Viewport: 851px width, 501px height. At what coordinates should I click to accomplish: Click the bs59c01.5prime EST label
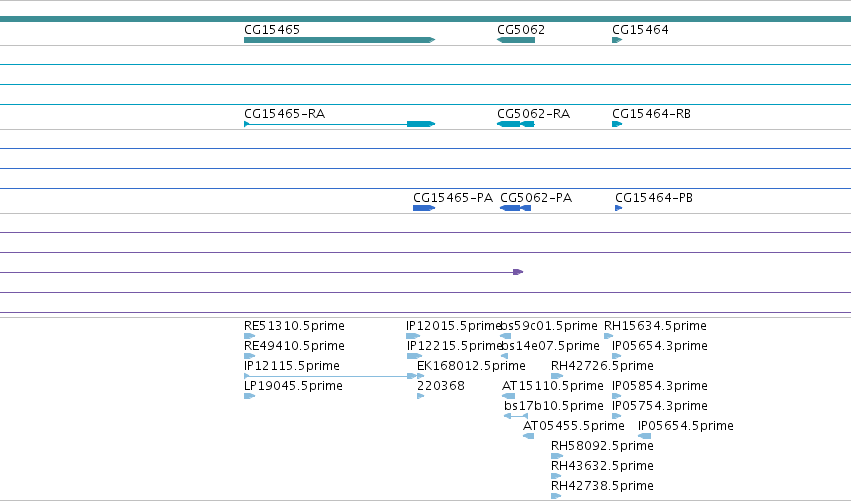549,326
